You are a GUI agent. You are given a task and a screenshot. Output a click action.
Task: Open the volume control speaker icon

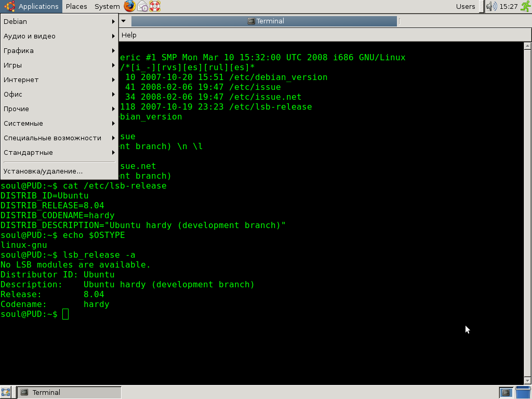(x=491, y=6)
